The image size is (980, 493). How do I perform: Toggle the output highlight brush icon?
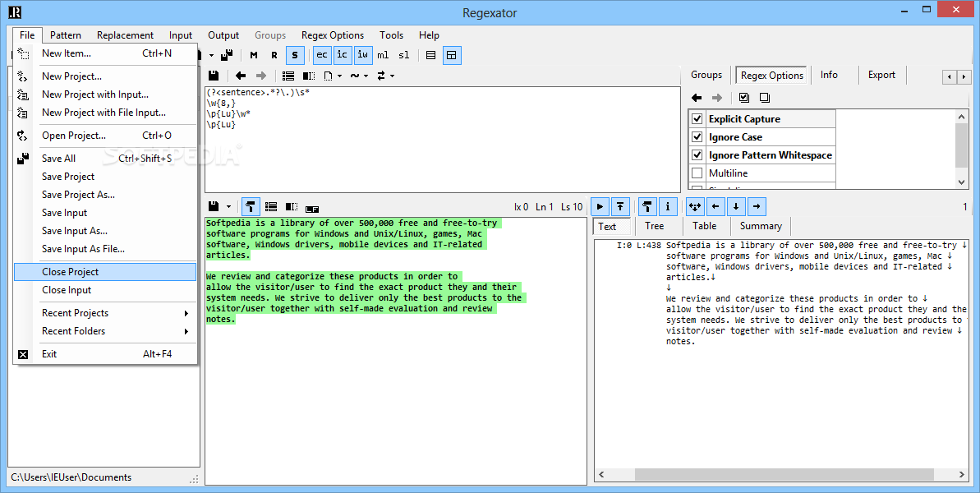point(646,206)
